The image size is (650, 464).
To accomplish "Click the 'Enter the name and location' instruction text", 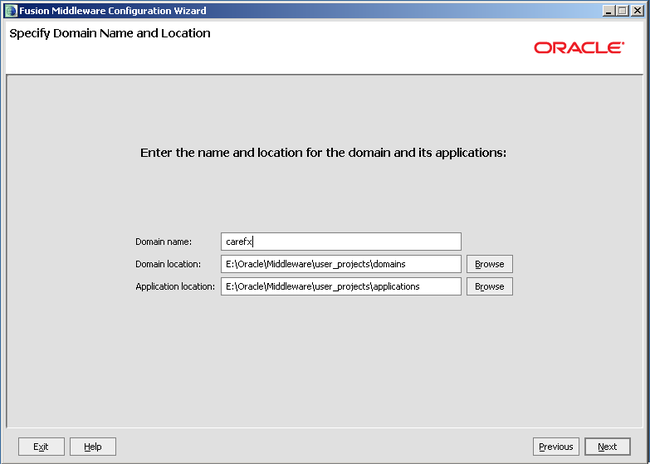I will 323,153.
